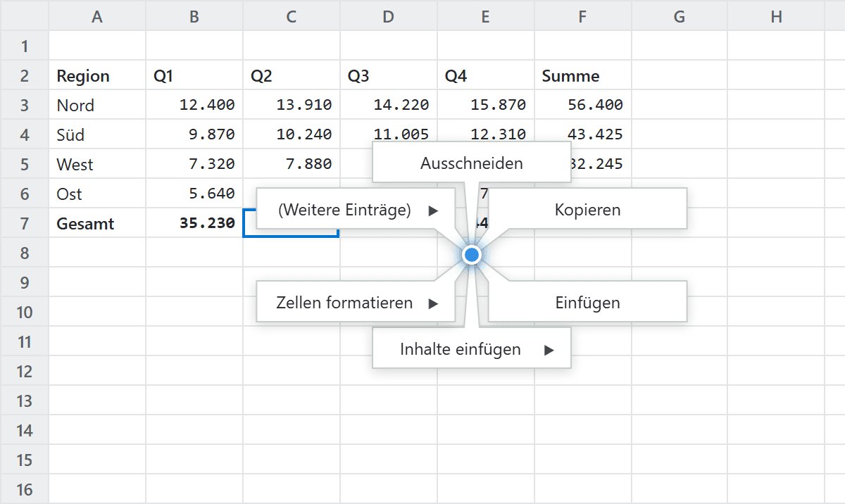Select column B header
Image resolution: width=845 pixels, height=504 pixels.
tap(194, 17)
